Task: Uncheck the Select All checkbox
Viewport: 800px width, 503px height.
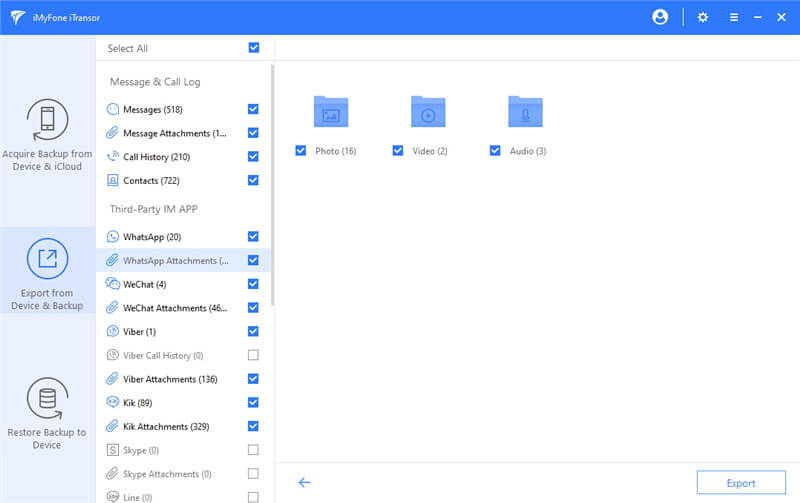Action: tap(254, 48)
